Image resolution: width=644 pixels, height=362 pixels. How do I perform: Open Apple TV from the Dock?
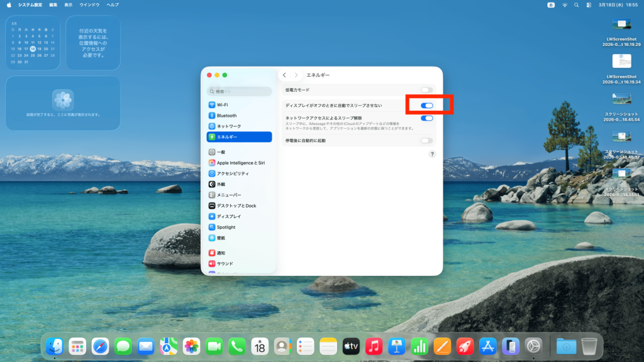(351, 346)
